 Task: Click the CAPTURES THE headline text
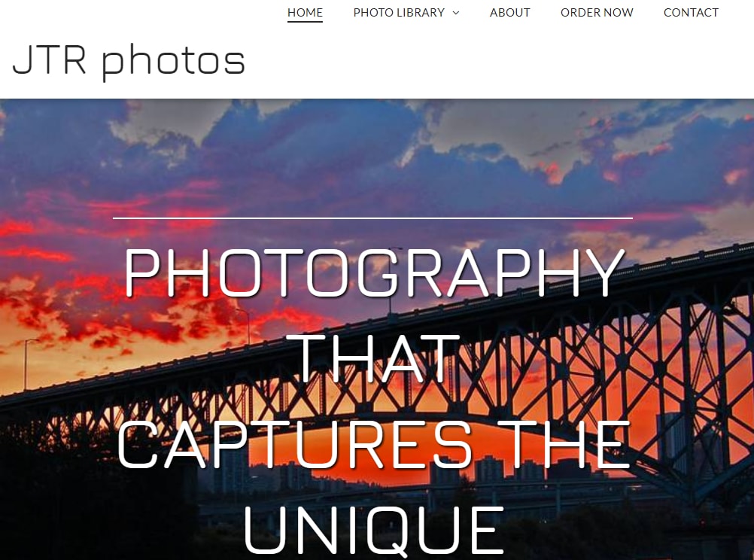[x=373, y=444]
